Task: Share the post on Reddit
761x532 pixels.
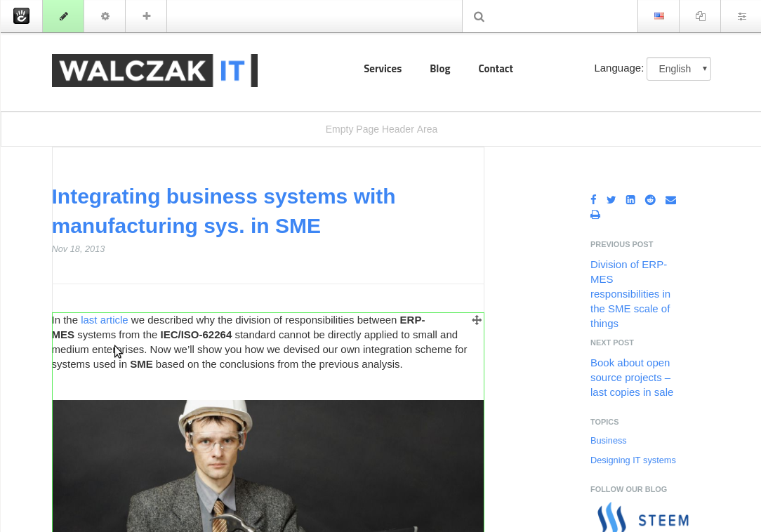Action: (650, 199)
